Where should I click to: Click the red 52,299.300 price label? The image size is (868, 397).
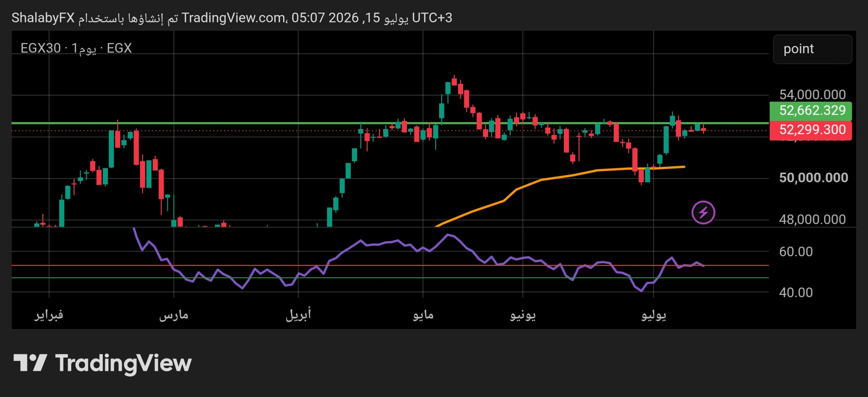click(811, 130)
